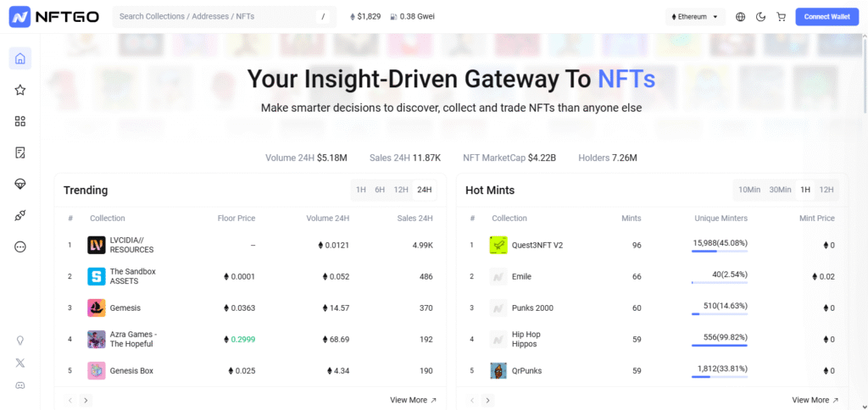This screenshot has height=410, width=868.
Task: Click the Volume 24H $5.18M stat
Action: point(306,158)
